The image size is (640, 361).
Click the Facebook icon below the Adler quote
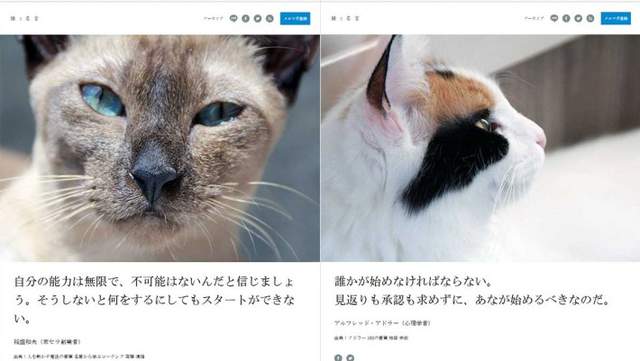pos(338,358)
